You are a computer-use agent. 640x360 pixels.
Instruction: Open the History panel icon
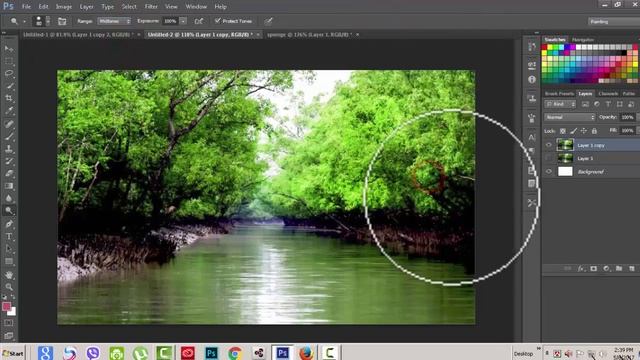click(x=531, y=47)
